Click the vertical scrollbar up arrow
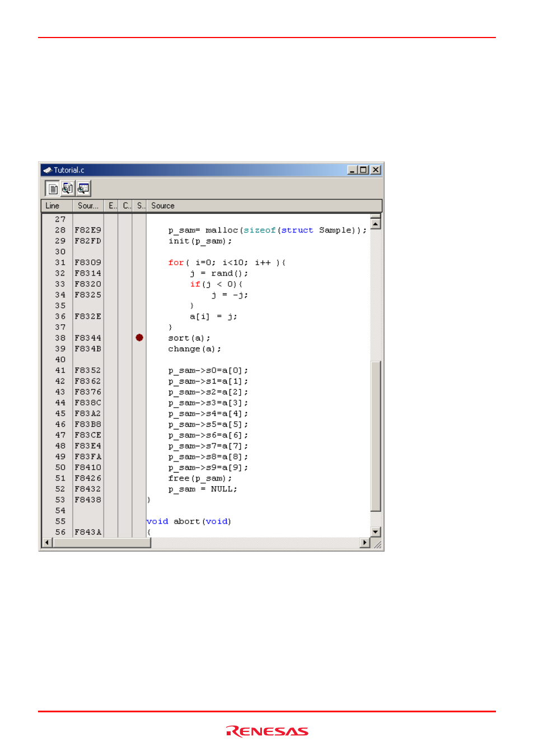This screenshot has height=756, width=534. 376,224
